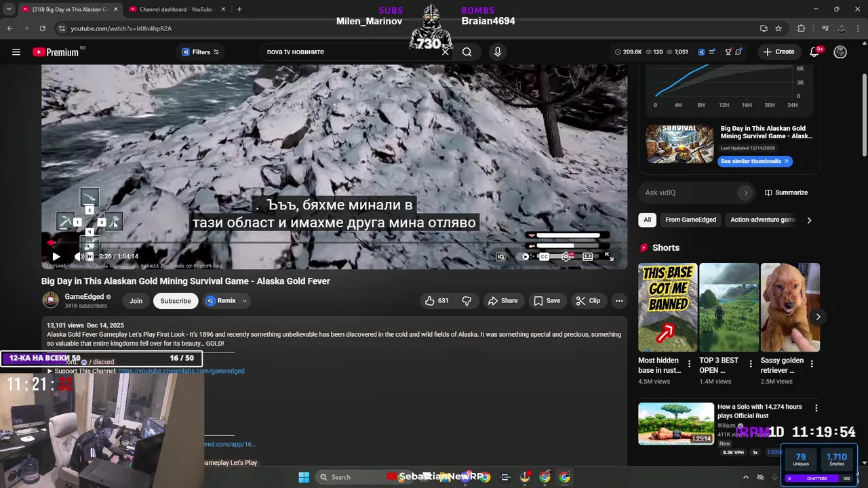The height and width of the screenshot is (488, 868).
Task: Submit search with magnifier icon
Action: (467, 52)
